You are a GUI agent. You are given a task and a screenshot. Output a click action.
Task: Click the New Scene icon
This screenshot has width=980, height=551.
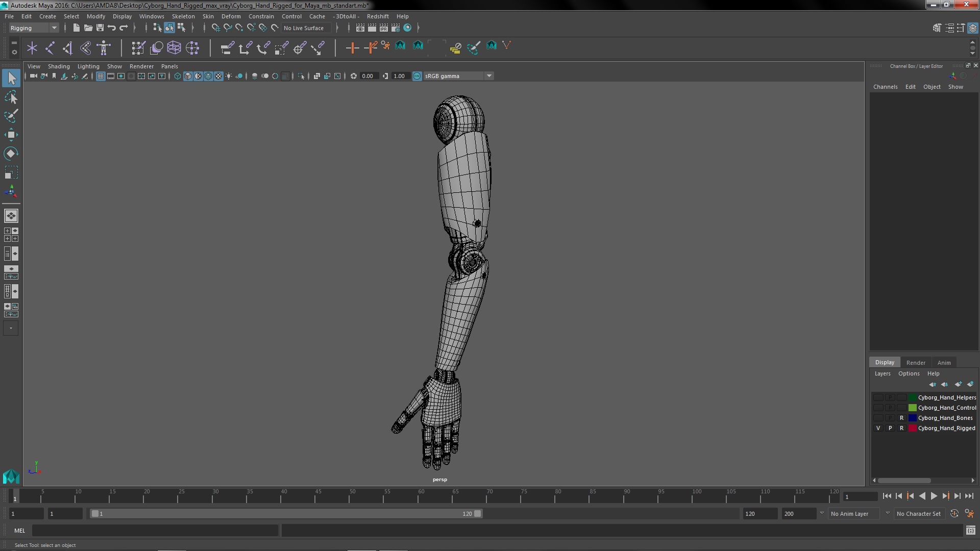[76, 28]
